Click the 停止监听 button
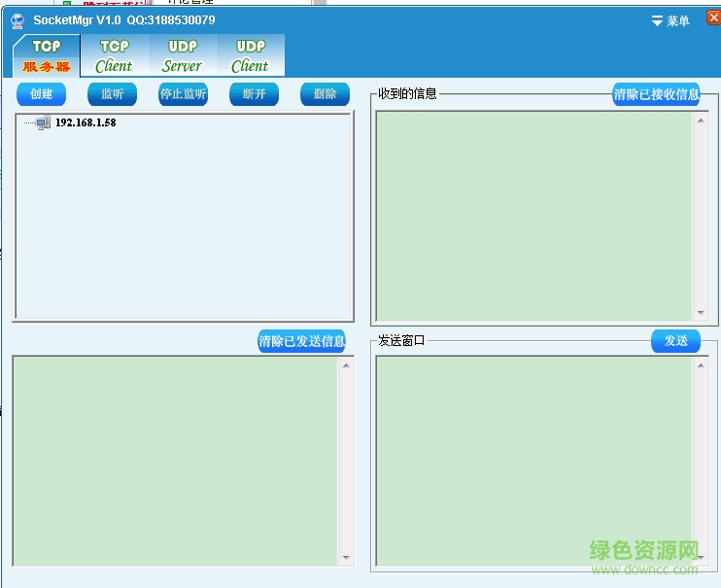The width and height of the screenshot is (721, 588). tap(183, 94)
